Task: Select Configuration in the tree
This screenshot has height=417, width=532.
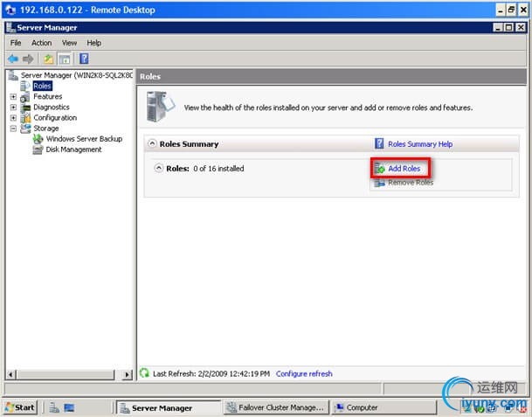Action: (x=55, y=118)
